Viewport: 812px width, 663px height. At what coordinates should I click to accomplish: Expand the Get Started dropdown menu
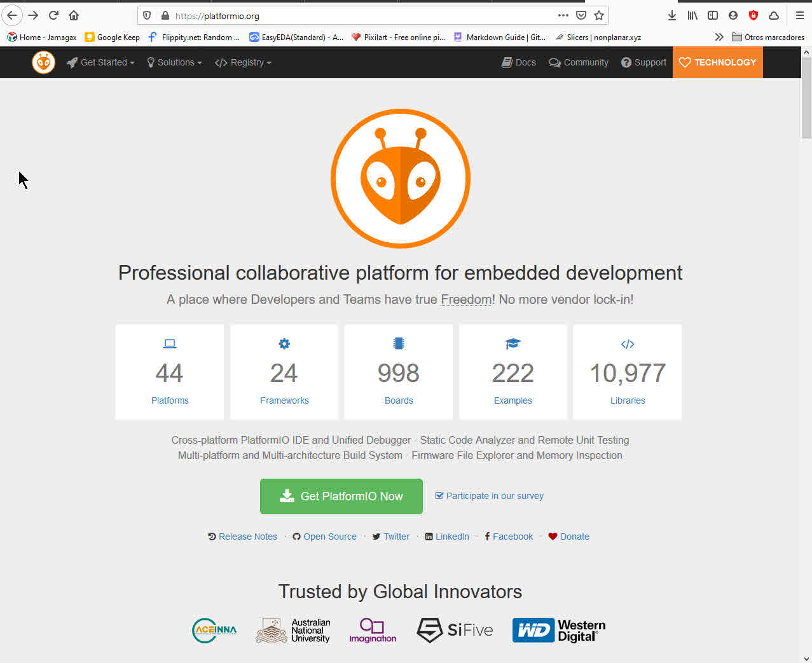click(101, 62)
